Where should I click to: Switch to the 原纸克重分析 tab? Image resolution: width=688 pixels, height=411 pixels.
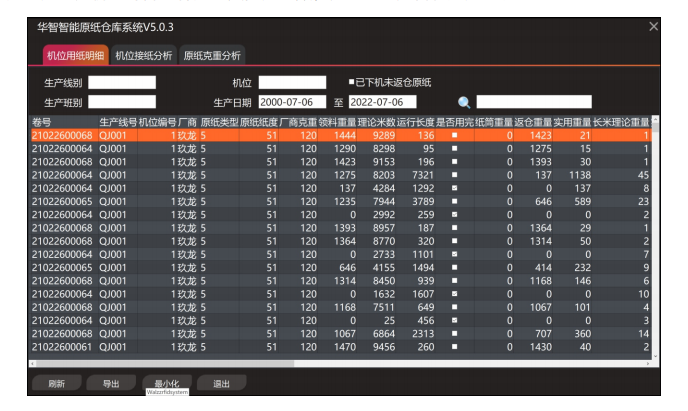[212, 56]
